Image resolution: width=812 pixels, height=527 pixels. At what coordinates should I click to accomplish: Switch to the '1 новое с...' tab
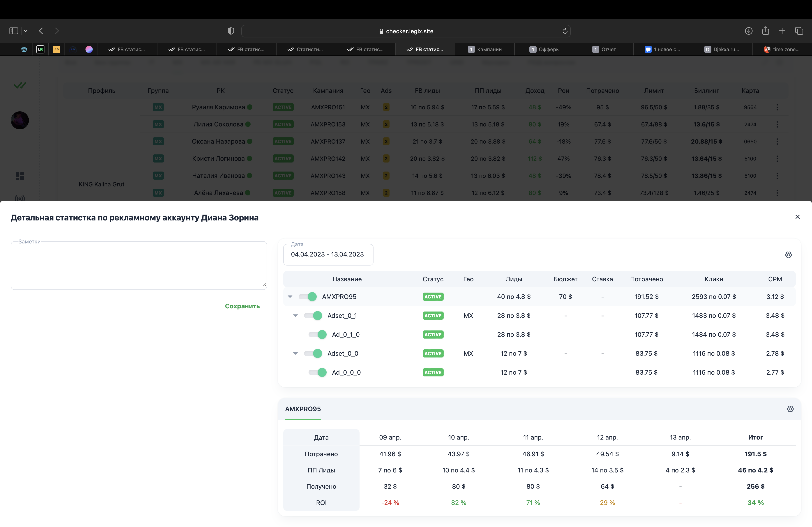(663, 49)
